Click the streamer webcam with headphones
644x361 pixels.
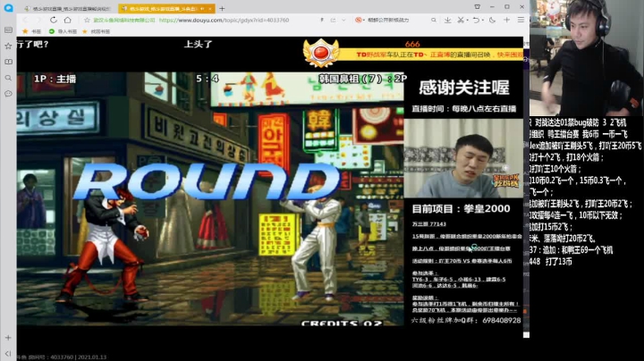587,57
